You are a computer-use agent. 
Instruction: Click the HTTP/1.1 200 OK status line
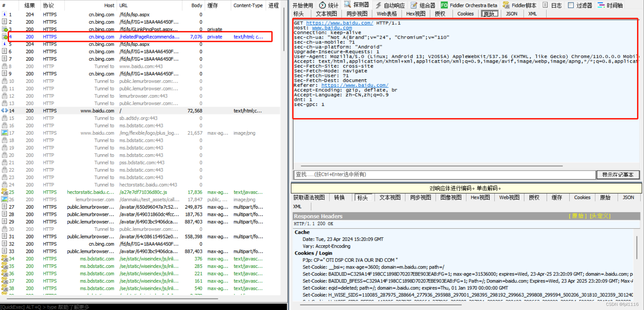click(x=313, y=224)
